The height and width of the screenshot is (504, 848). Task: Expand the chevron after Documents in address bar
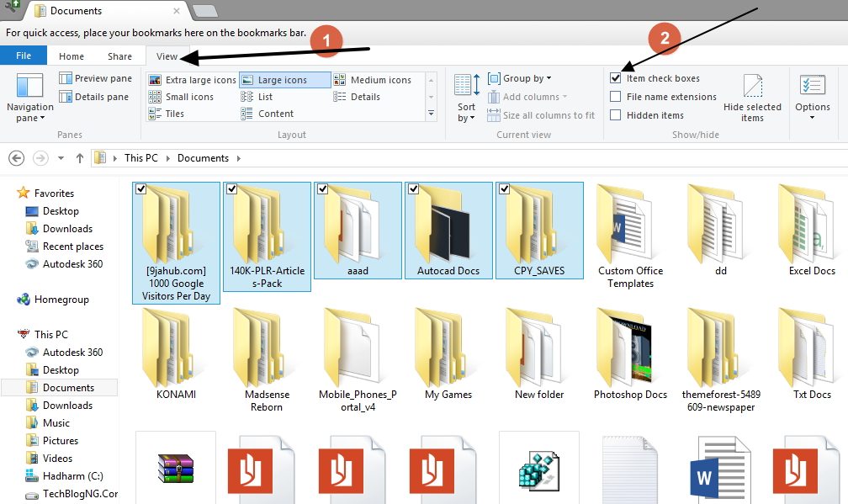(239, 158)
